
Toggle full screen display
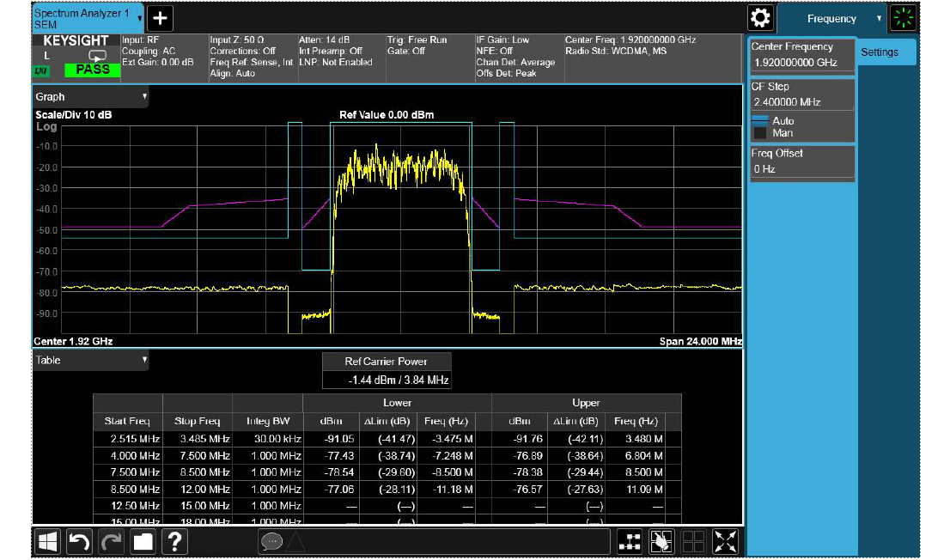726,541
